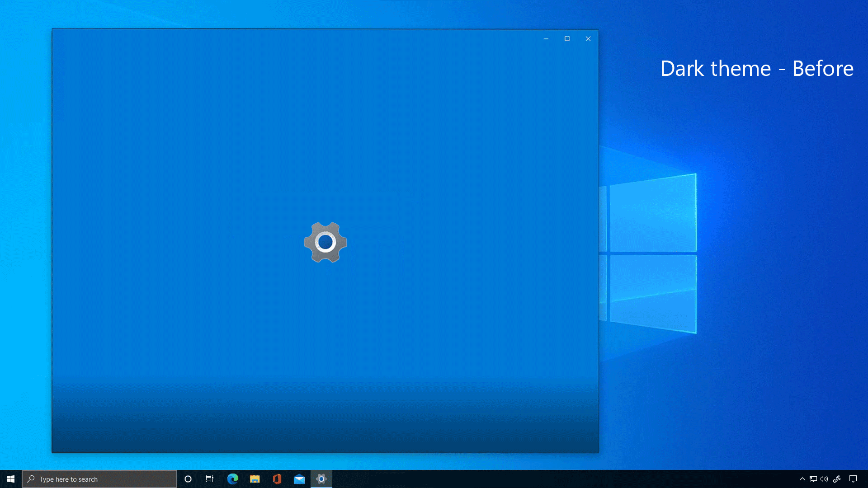Maximize the Settings window

tap(567, 39)
